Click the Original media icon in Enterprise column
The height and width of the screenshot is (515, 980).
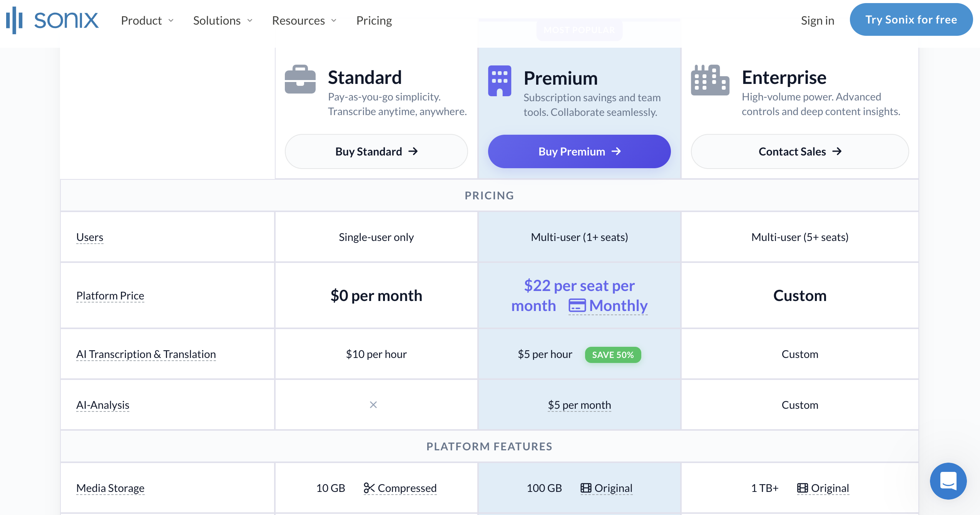(x=803, y=488)
